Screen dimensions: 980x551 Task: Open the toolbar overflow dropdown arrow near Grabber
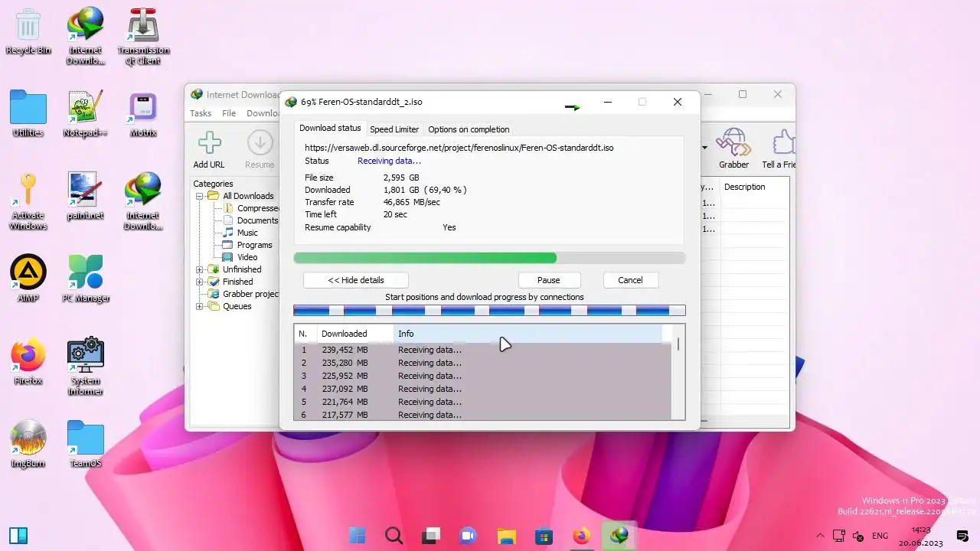(704, 147)
